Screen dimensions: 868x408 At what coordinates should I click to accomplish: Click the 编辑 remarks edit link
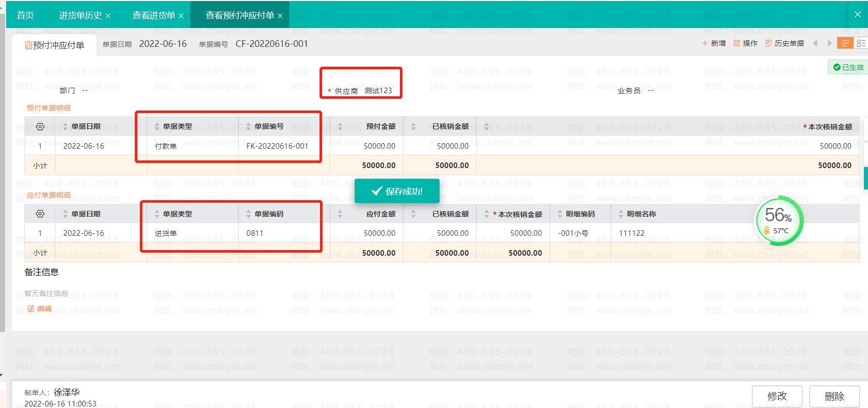tap(40, 309)
